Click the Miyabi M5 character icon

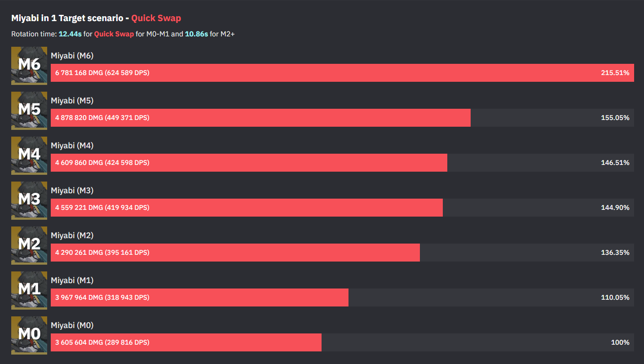[x=29, y=111]
